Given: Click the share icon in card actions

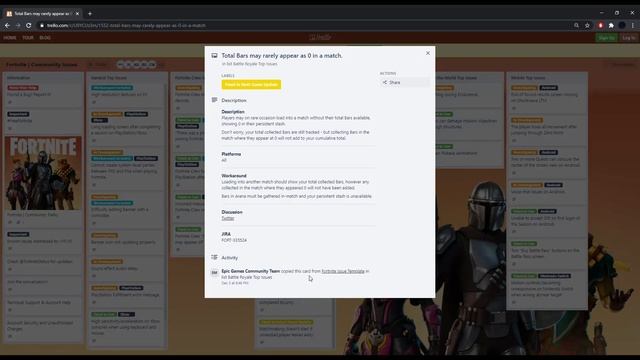Looking at the screenshot, I should click(x=384, y=82).
